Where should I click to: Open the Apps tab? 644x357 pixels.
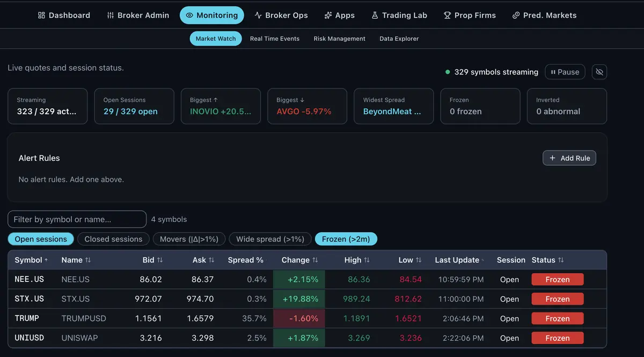click(339, 15)
